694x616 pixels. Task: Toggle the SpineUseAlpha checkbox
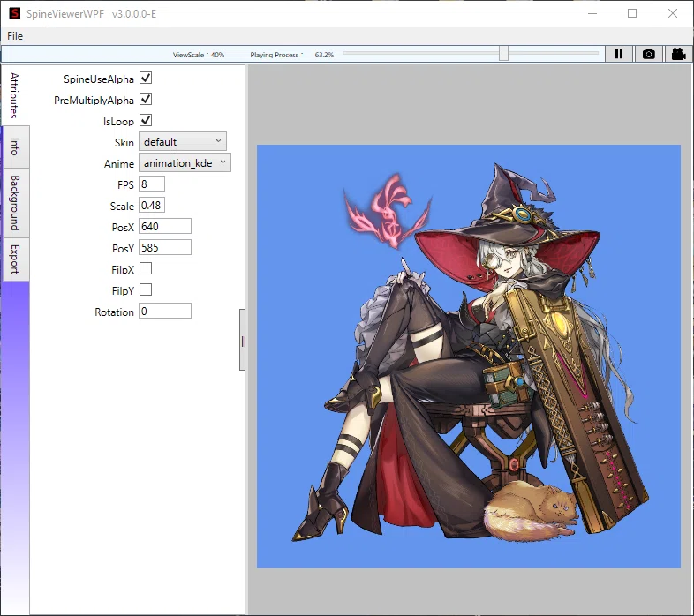point(146,79)
